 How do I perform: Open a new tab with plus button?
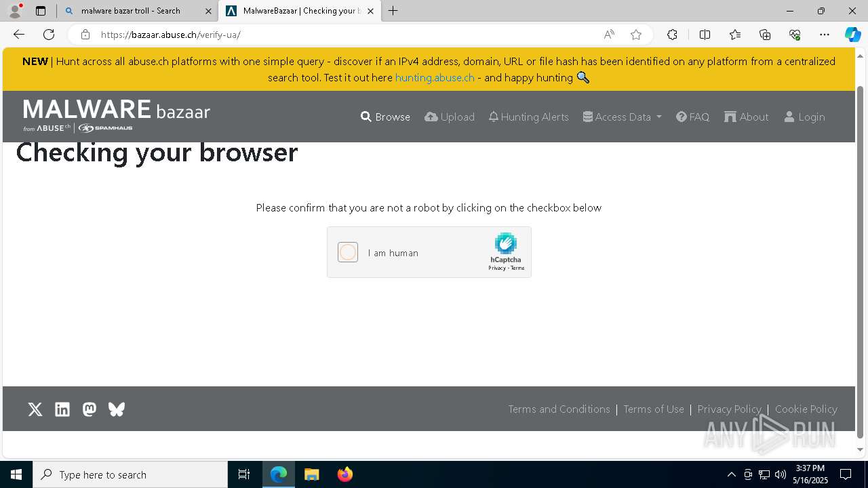[393, 11]
